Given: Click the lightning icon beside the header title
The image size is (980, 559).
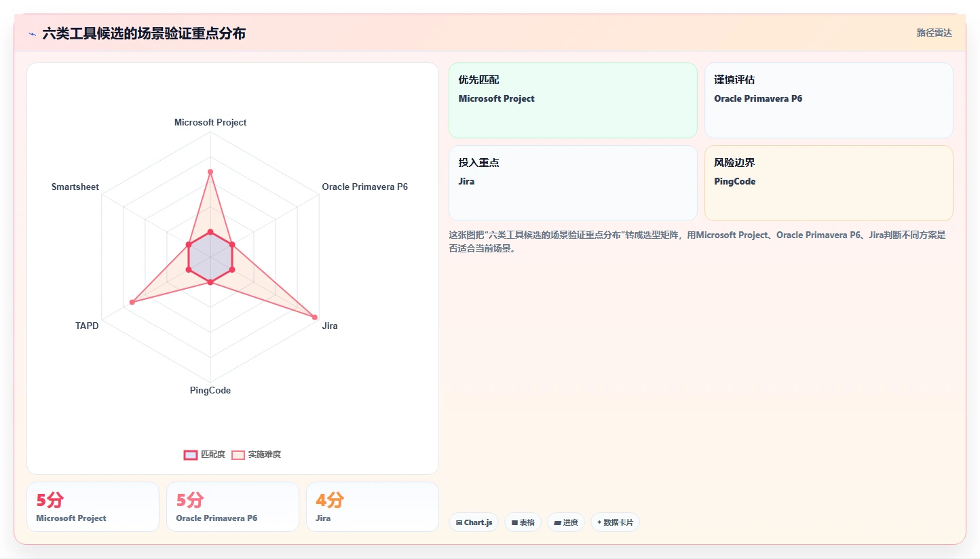Looking at the screenshot, I should (32, 34).
